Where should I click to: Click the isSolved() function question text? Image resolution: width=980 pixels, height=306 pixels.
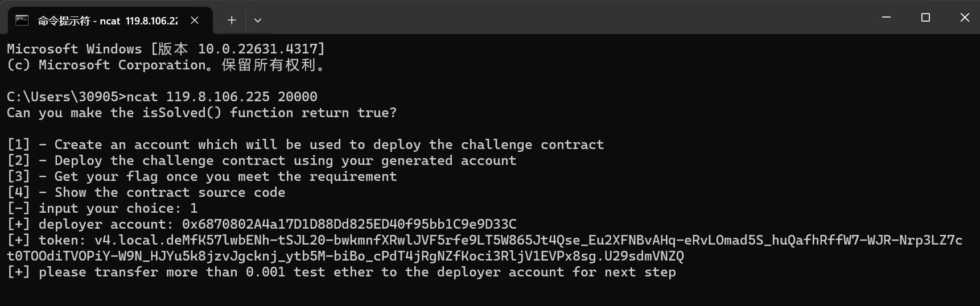tap(201, 113)
